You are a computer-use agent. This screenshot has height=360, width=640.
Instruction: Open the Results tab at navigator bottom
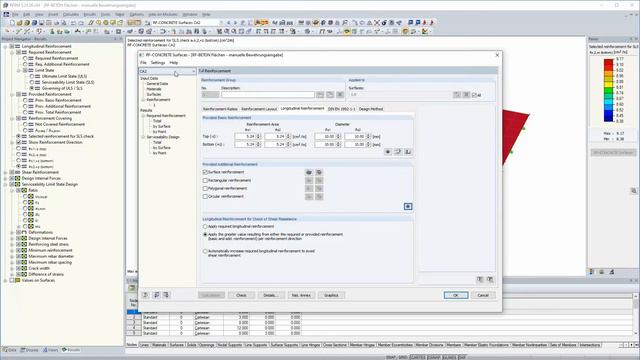click(x=71, y=350)
